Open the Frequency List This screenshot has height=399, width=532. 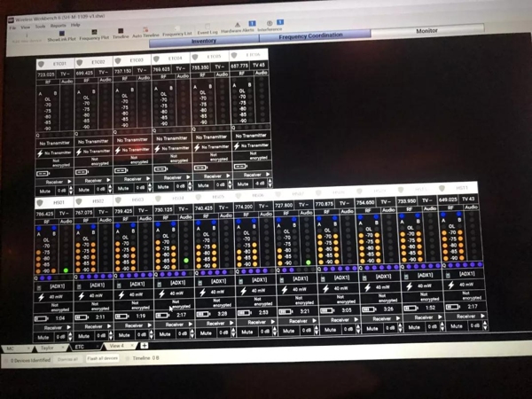(176, 31)
